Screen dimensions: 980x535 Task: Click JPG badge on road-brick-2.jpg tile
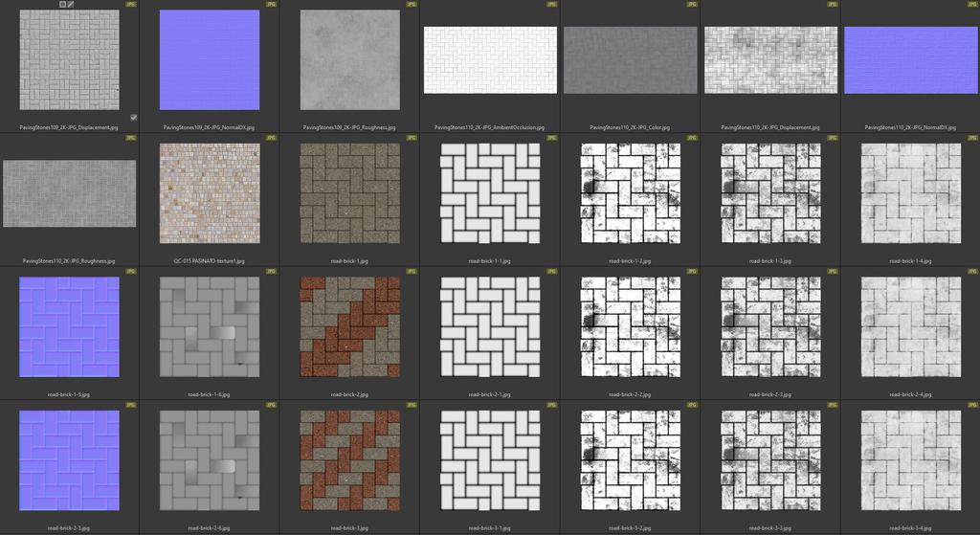(411, 272)
